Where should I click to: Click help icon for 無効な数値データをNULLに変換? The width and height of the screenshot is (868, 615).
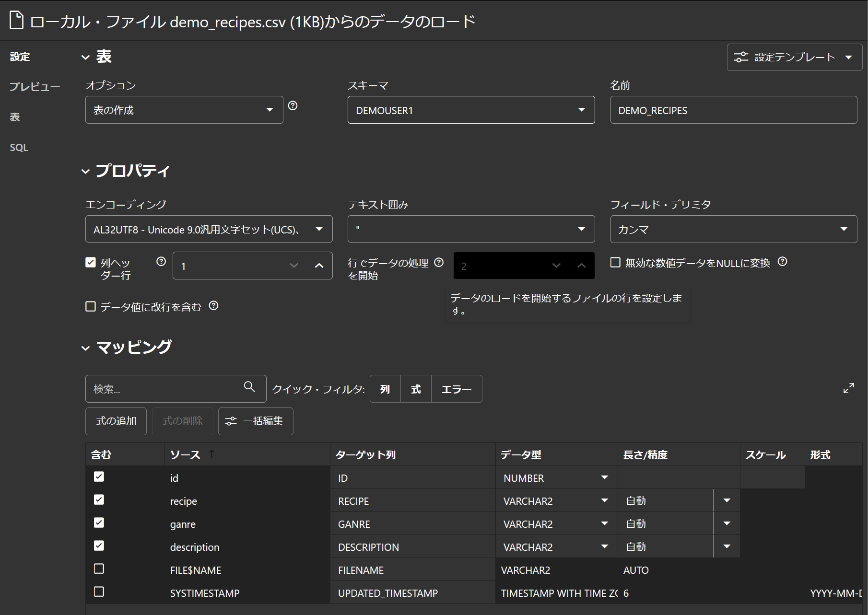point(782,262)
